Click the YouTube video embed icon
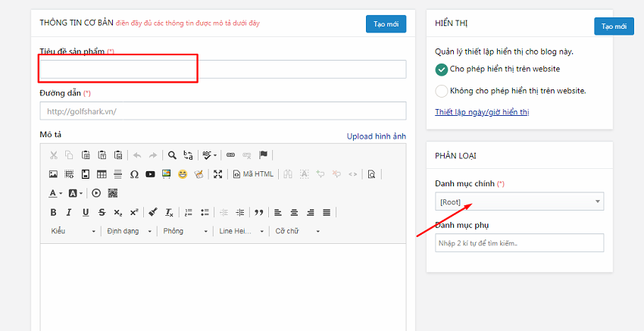Image resolution: width=644 pixels, height=331 pixels. (x=150, y=174)
